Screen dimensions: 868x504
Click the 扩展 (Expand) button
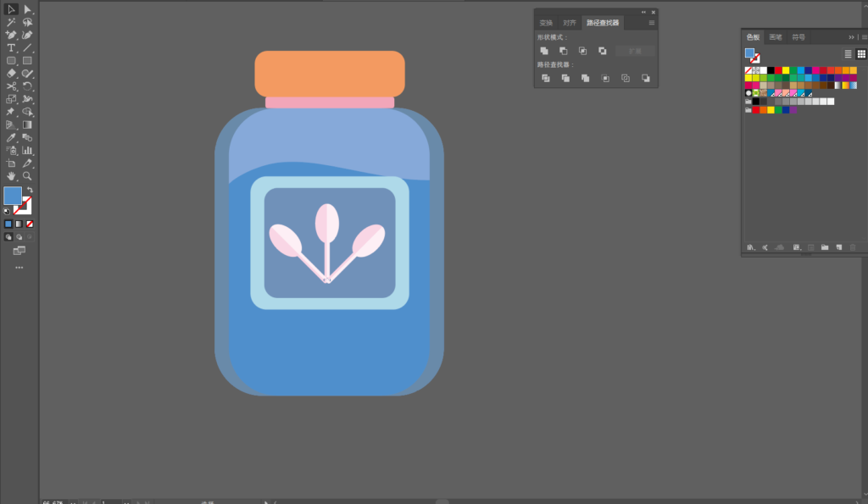(x=635, y=51)
